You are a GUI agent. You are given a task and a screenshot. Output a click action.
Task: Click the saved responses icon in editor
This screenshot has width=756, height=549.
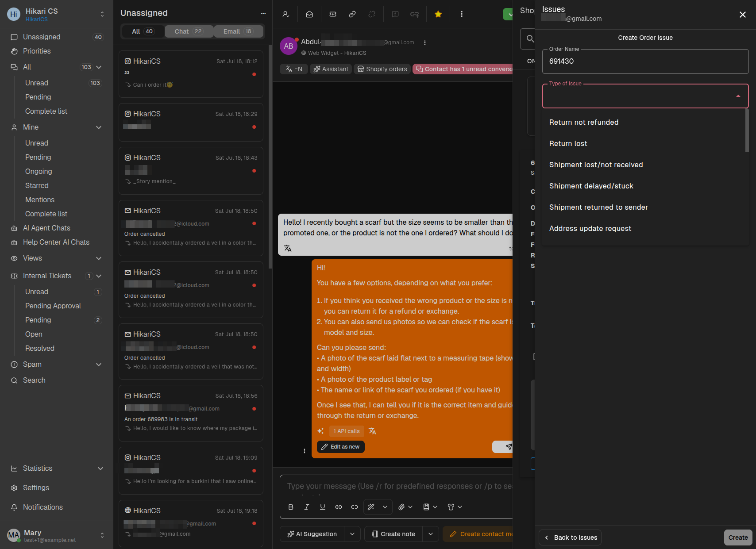pyautogui.click(x=426, y=507)
